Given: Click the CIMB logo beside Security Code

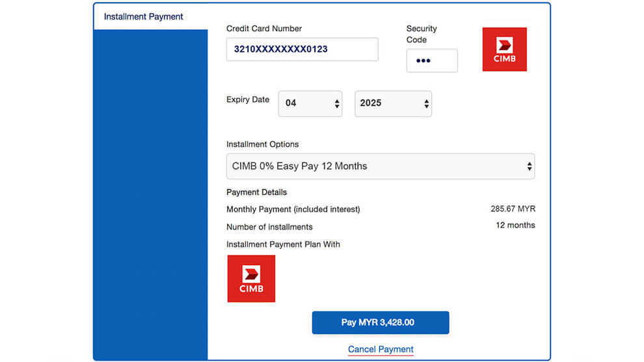Looking at the screenshot, I should coord(504,49).
